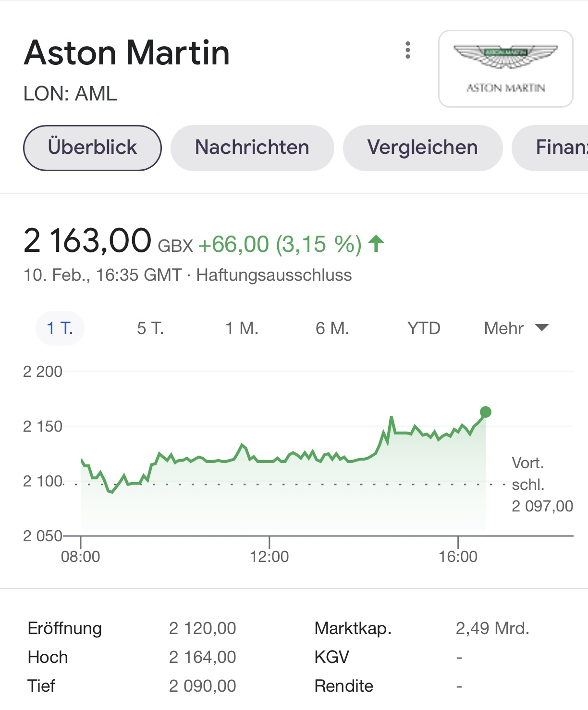Open the Haftungsausschluss link
Viewport: 588px width, 710px height.
point(274,275)
